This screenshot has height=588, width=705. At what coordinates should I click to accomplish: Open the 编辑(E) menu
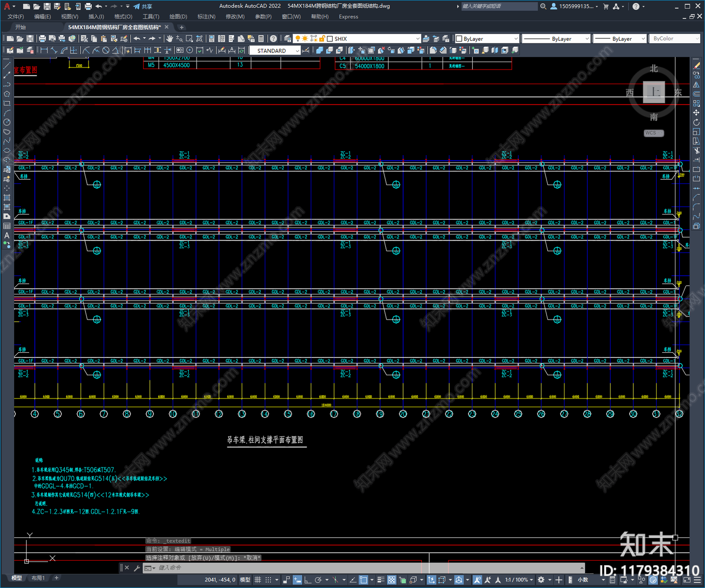(x=42, y=17)
